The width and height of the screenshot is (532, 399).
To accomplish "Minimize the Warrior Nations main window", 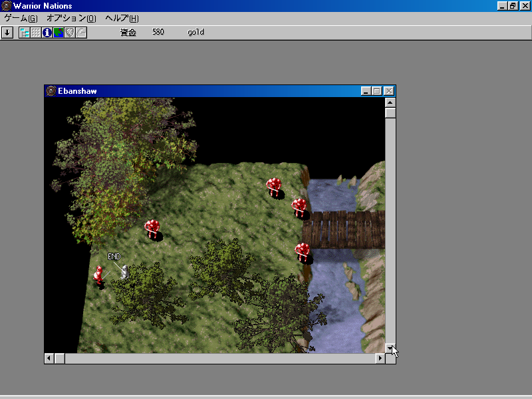I will pos(503,6).
